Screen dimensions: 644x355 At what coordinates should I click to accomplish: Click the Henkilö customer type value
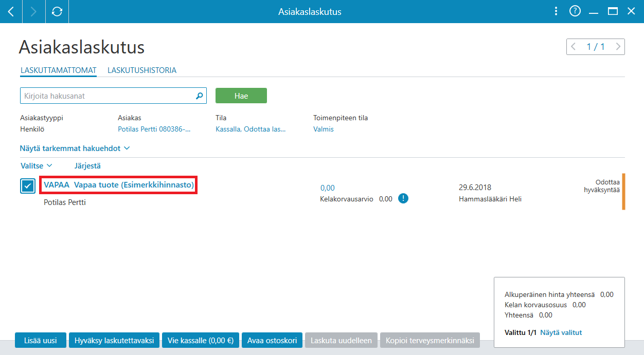[x=32, y=129]
